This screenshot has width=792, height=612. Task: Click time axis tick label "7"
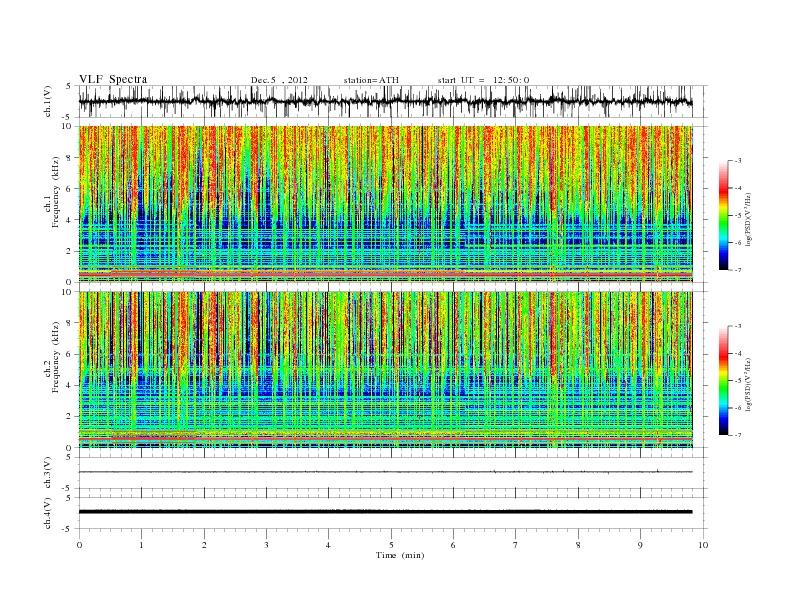point(516,545)
